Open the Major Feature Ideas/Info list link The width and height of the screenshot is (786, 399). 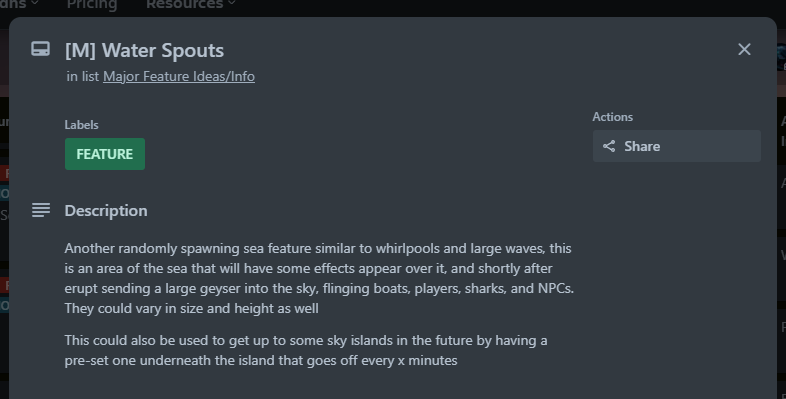coord(179,76)
